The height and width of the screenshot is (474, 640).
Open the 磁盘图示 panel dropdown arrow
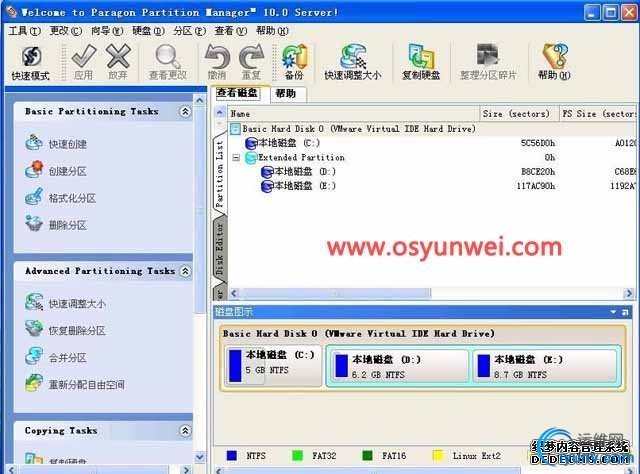tap(613, 312)
